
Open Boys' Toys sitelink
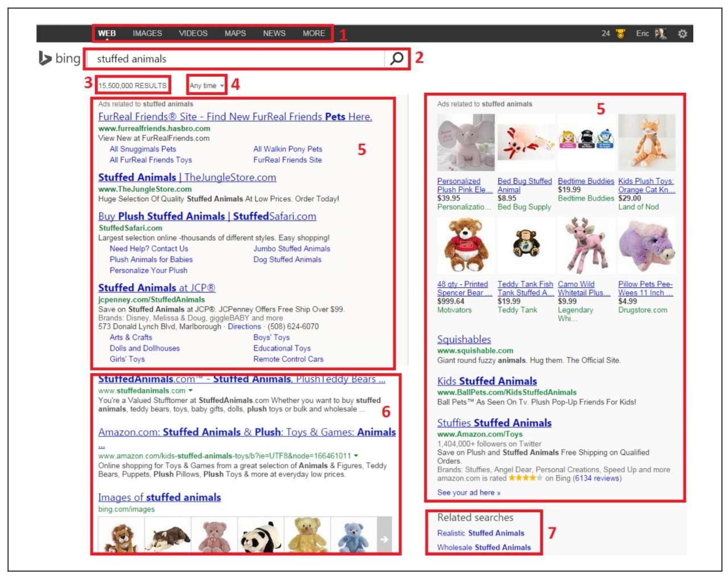click(271, 337)
